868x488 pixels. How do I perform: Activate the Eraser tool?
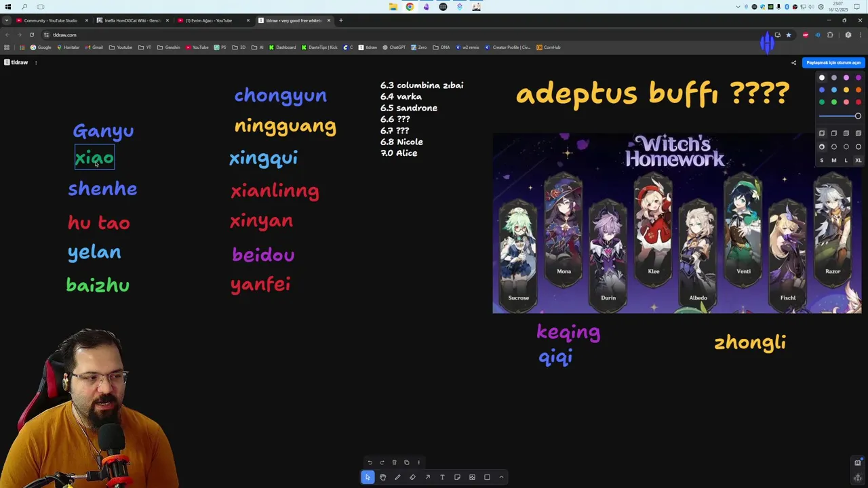412,477
